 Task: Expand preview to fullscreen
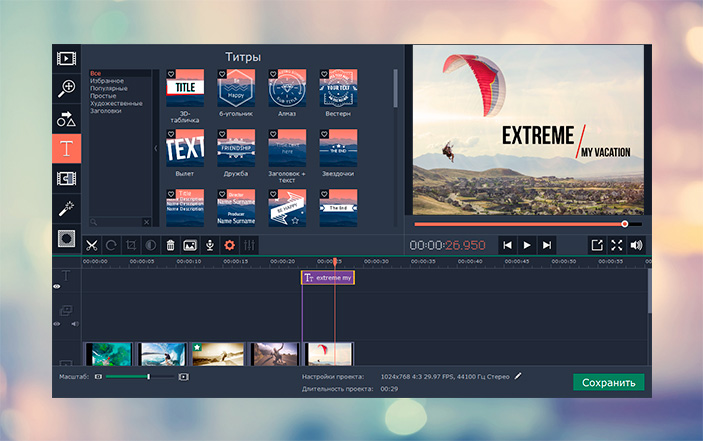(616, 245)
